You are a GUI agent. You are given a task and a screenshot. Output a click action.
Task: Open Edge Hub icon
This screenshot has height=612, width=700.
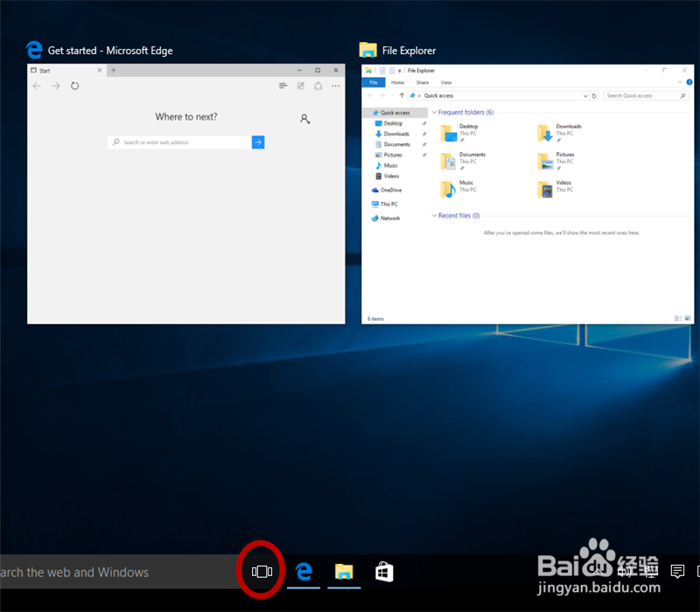[x=283, y=86]
